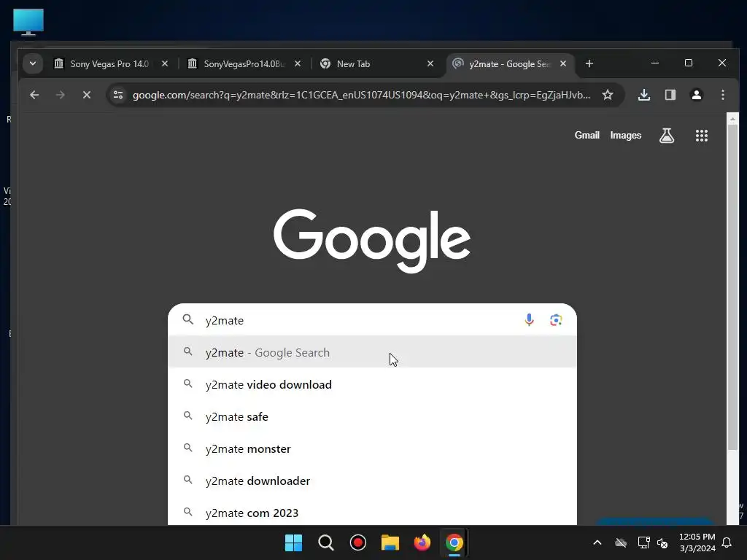Maximize the Chrome window
This screenshot has width=747, height=560.
point(689,63)
